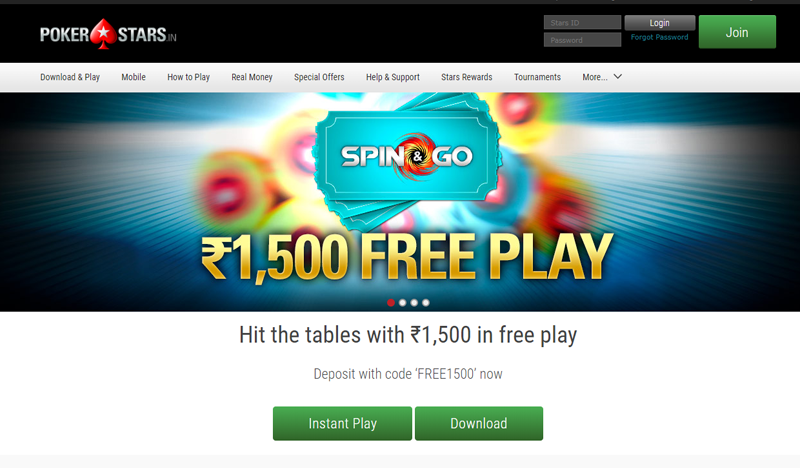This screenshot has height=468, width=800.
Task: Click the green Join button
Action: point(737,32)
